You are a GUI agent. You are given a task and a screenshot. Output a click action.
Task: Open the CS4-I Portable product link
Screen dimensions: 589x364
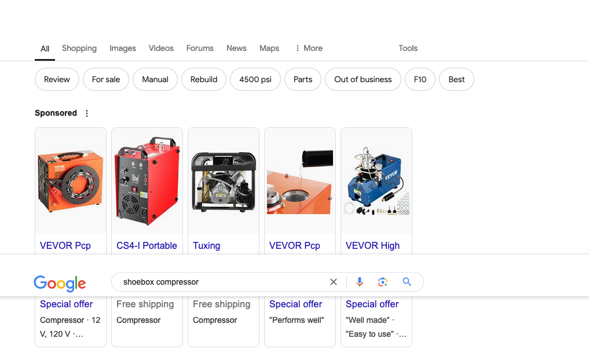point(147,245)
